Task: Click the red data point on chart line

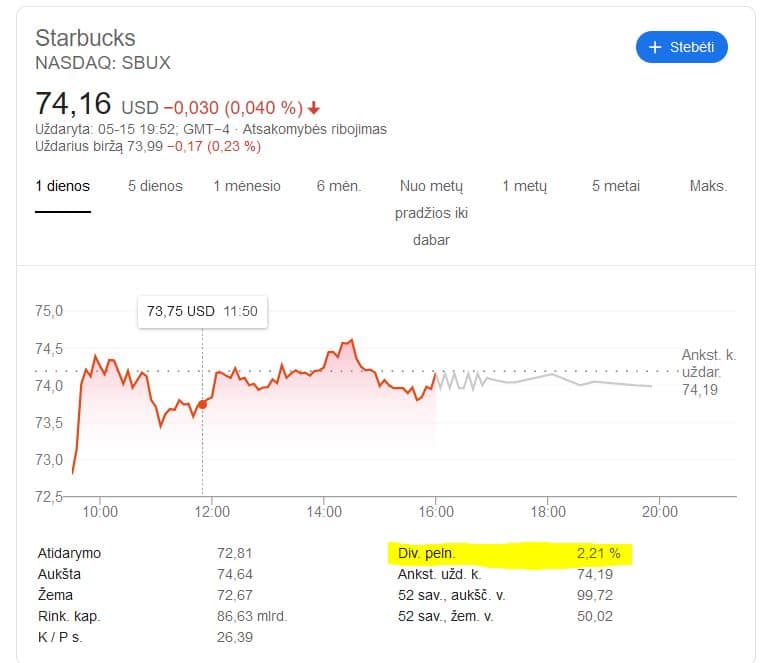Action: click(x=202, y=404)
